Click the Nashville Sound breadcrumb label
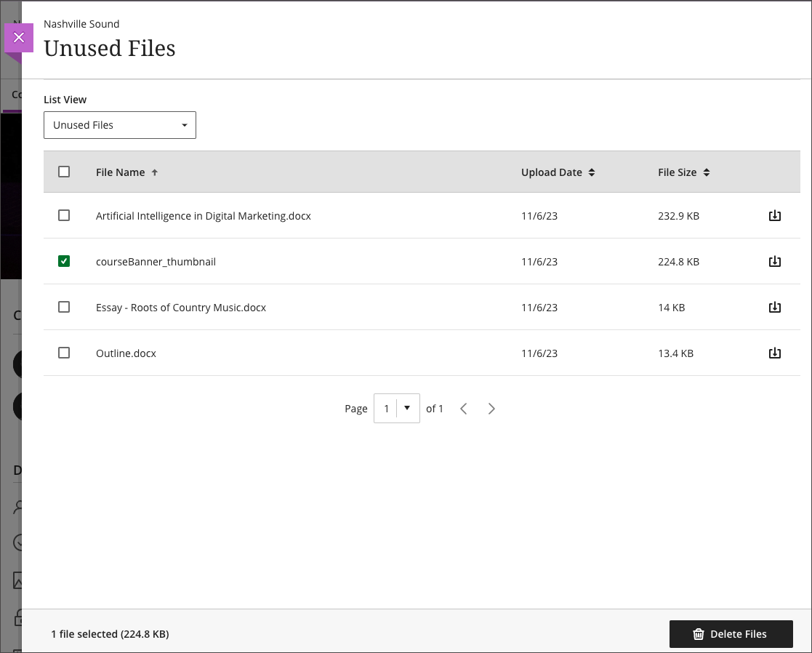812x653 pixels. click(81, 23)
